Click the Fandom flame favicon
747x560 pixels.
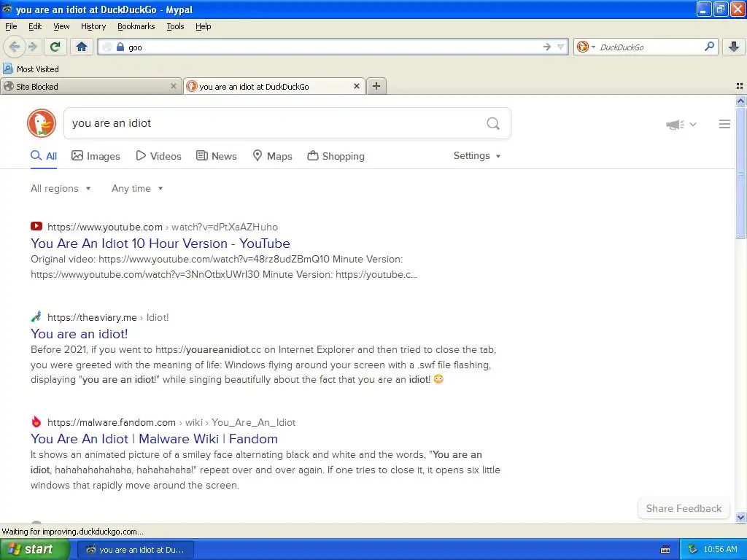[36, 422]
